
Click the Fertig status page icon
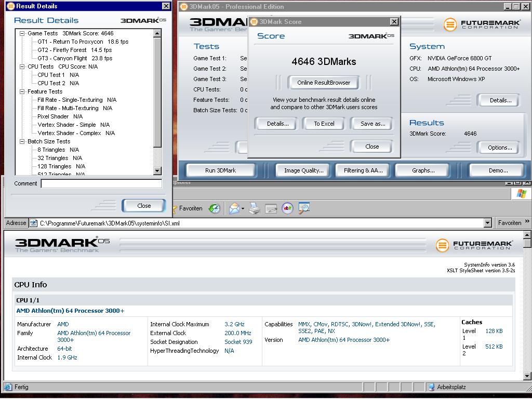click(8, 387)
